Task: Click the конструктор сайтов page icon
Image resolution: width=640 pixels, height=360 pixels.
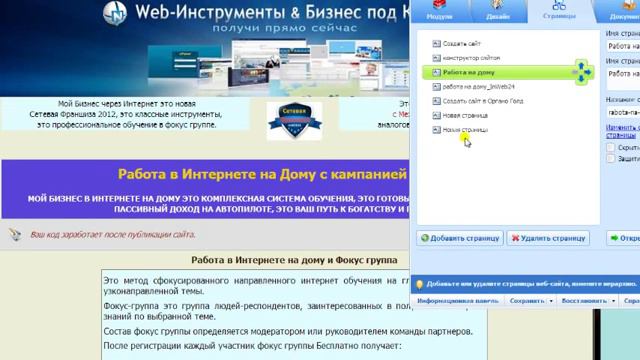Action: [436, 58]
